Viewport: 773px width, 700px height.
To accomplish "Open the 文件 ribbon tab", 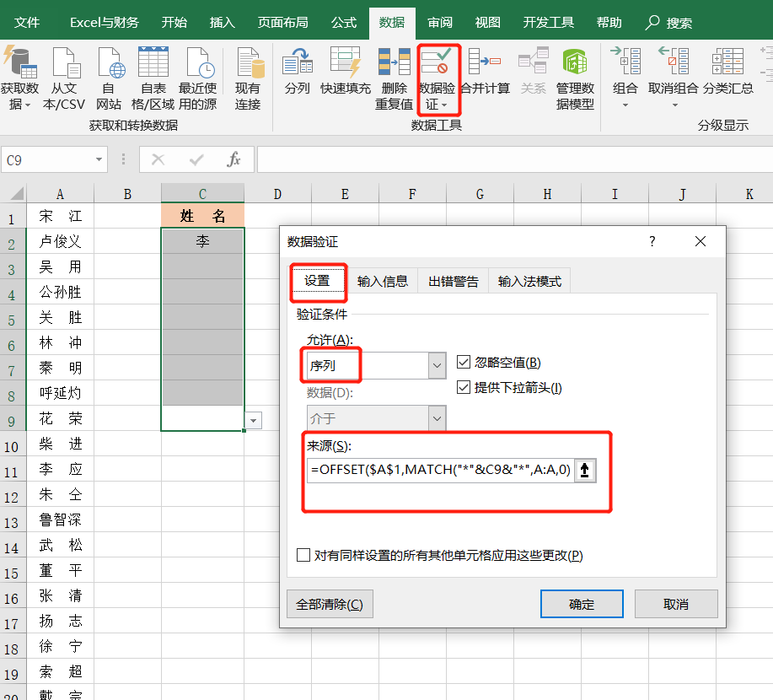I will point(27,22).
